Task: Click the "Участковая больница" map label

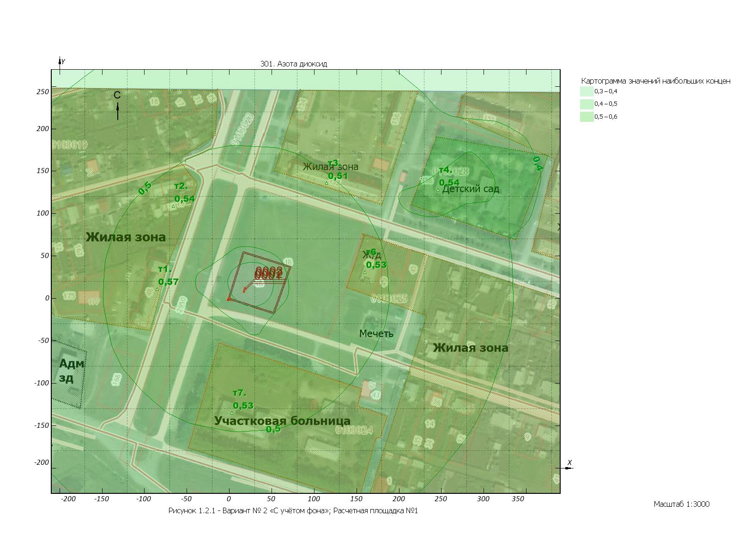Action: click(282, 421)
